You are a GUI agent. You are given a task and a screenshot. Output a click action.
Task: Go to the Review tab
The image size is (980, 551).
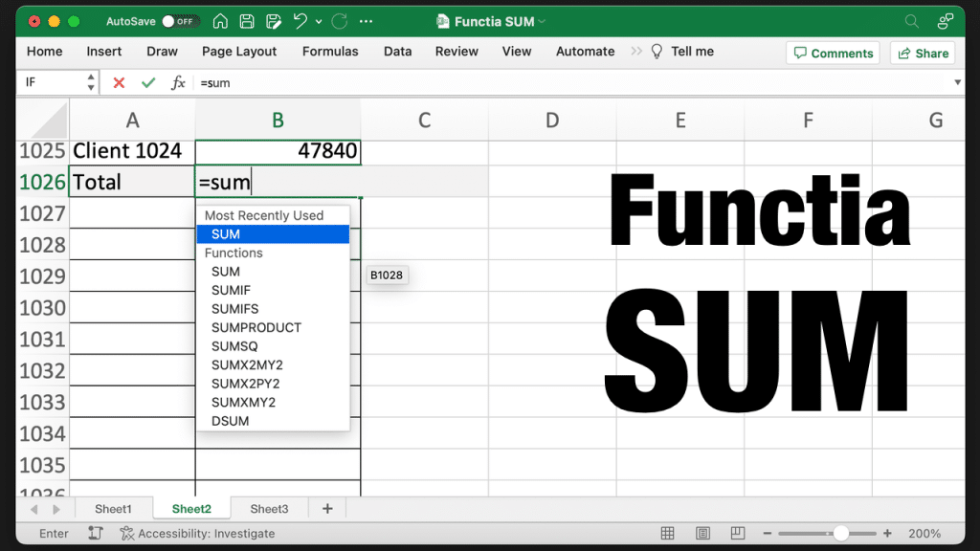[457, 52]
